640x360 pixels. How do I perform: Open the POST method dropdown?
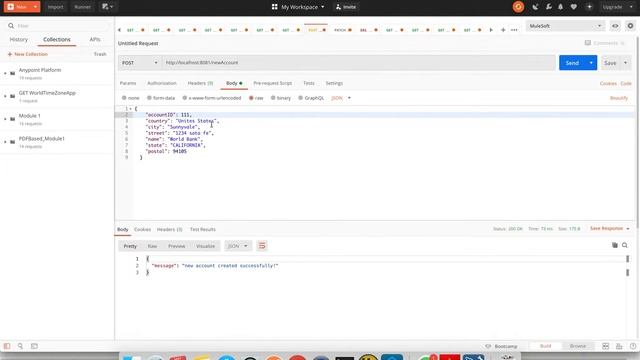tap(140, 63)
